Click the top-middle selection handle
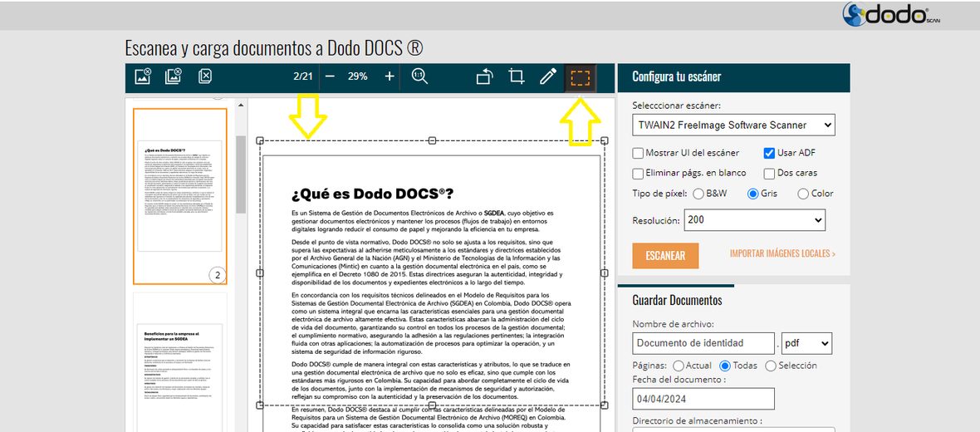980x432 pixels. click(432, 140)
